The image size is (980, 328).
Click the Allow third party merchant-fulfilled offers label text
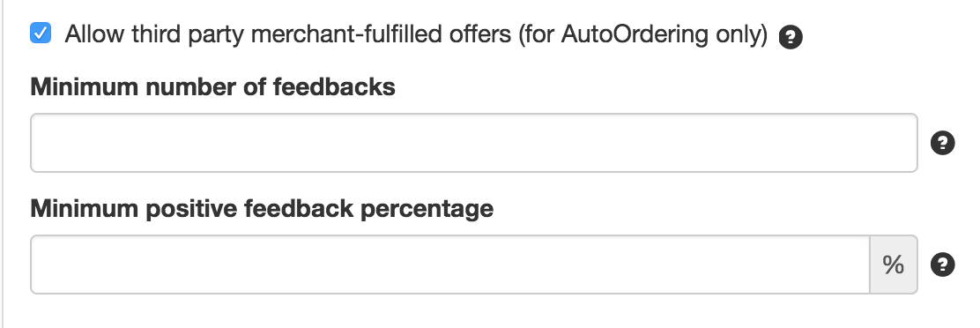click(x=416, y=34)
